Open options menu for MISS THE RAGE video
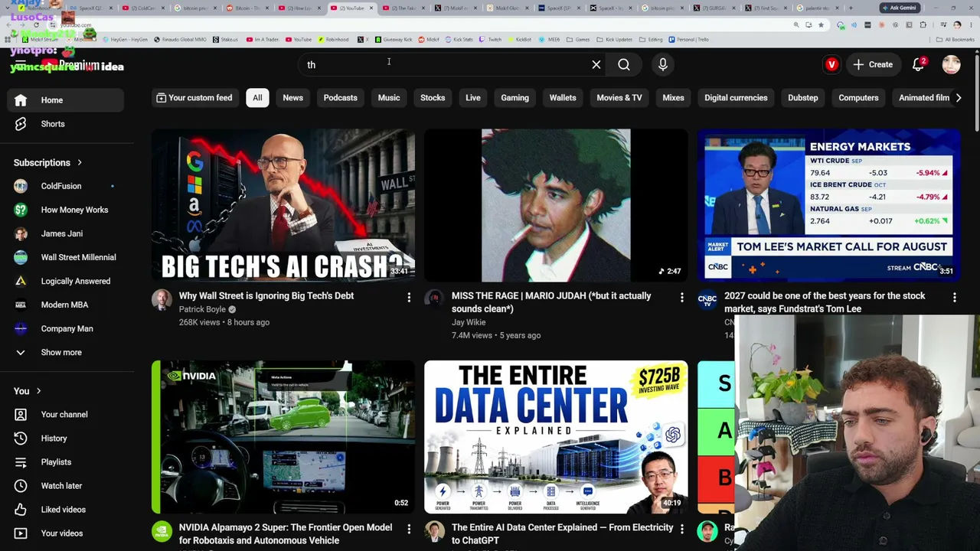980x551 pixels. pos(681,297)
